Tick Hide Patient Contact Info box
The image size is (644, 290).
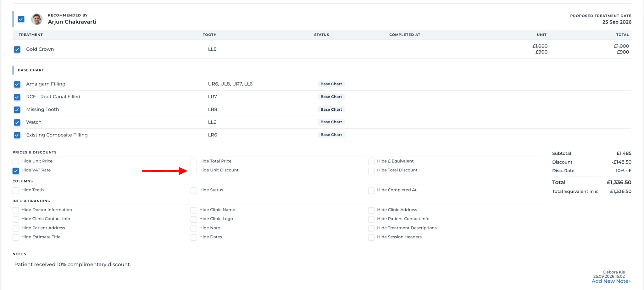pyautogui.click(x=371, y=219)
